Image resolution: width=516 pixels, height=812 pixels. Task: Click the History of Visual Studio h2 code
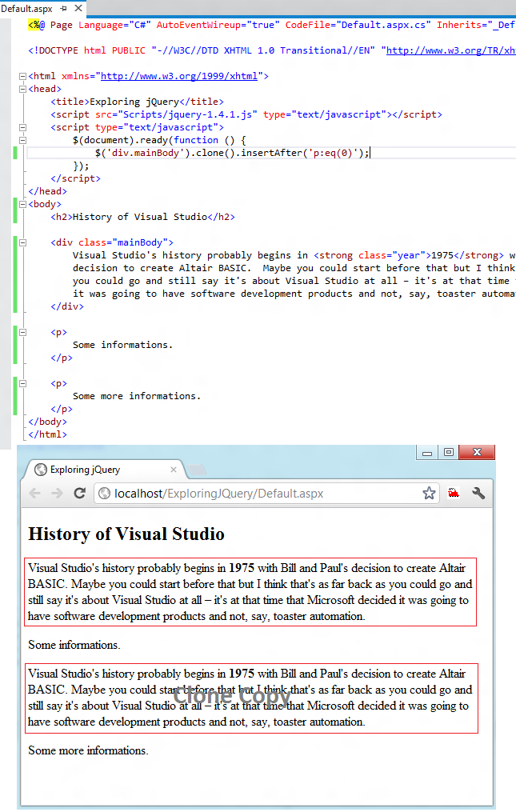pos(142,217)
